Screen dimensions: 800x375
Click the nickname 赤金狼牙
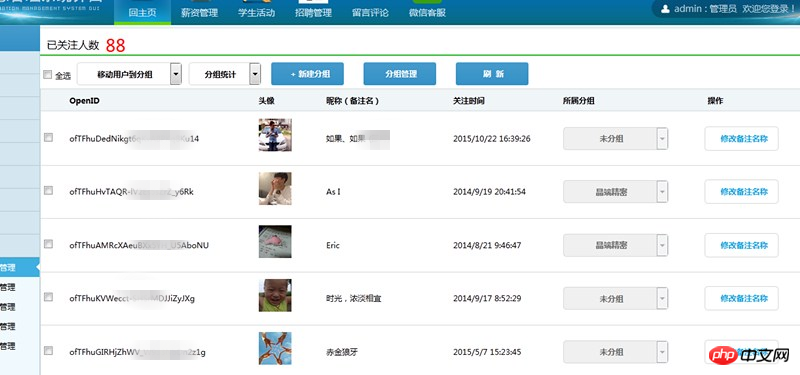[342, 352]
